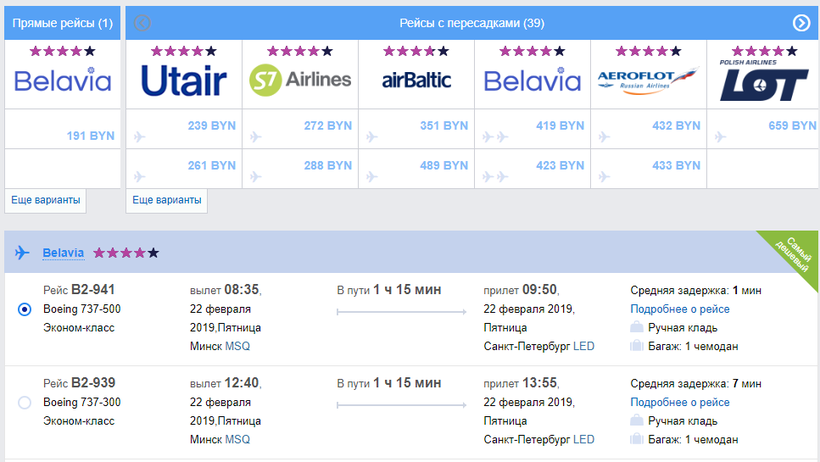Click the left arrow in transfer flights header
This screenshot has width=820, height=462.
(143, 23)
